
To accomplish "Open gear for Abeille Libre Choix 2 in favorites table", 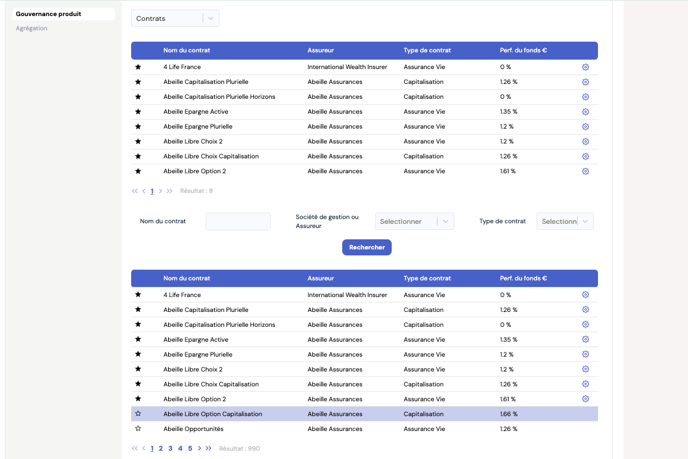I will tap(585, 142).
